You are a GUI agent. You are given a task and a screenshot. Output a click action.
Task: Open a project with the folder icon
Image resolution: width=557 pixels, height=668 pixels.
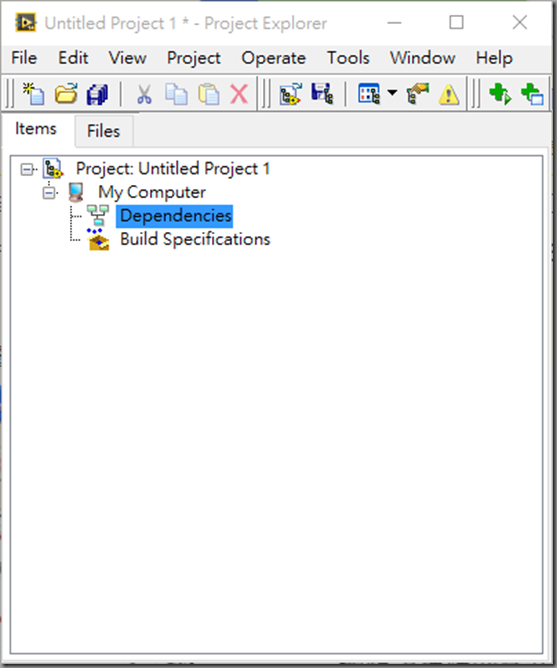pyautogui.click(x=66, y=94)
